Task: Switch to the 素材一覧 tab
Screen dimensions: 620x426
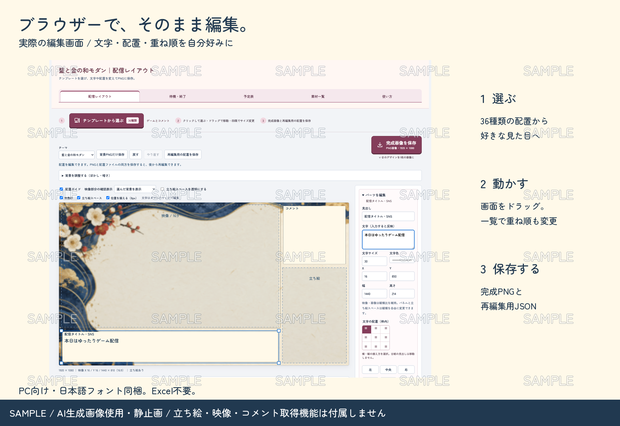Action: tap(318, 96)
